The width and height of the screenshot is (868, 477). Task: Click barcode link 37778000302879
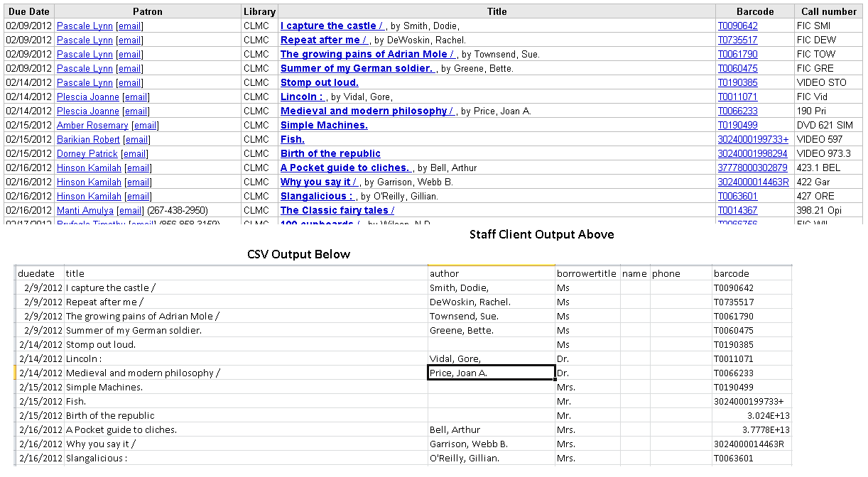(x=752, y=168)
